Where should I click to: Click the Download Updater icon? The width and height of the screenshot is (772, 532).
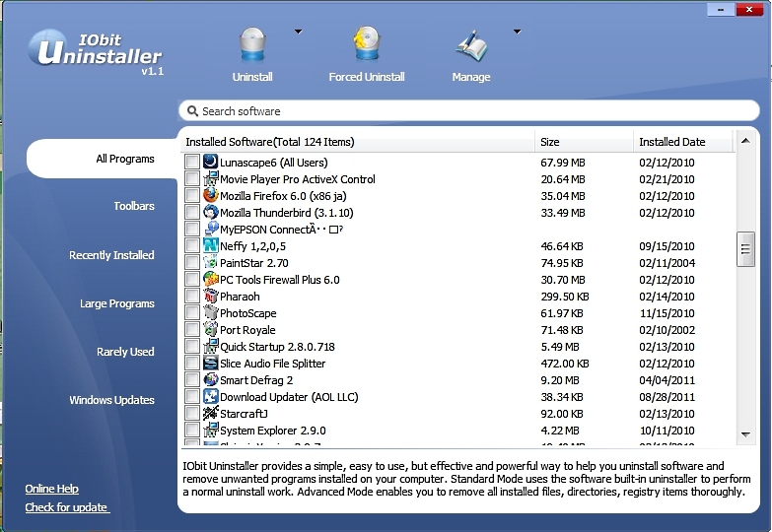[211, 396]
